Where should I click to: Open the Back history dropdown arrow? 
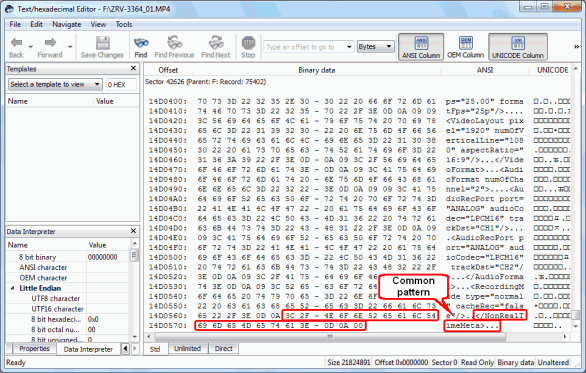click(31, 47)
